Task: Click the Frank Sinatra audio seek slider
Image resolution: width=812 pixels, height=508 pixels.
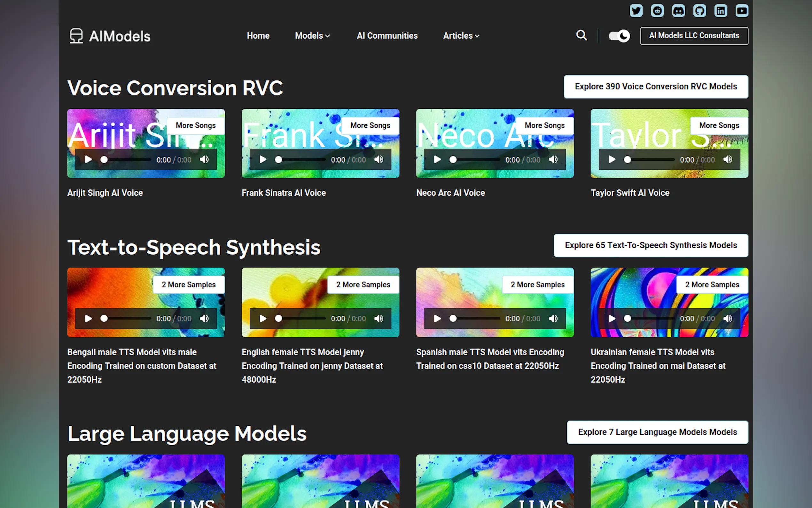Action: click(301, 160)
